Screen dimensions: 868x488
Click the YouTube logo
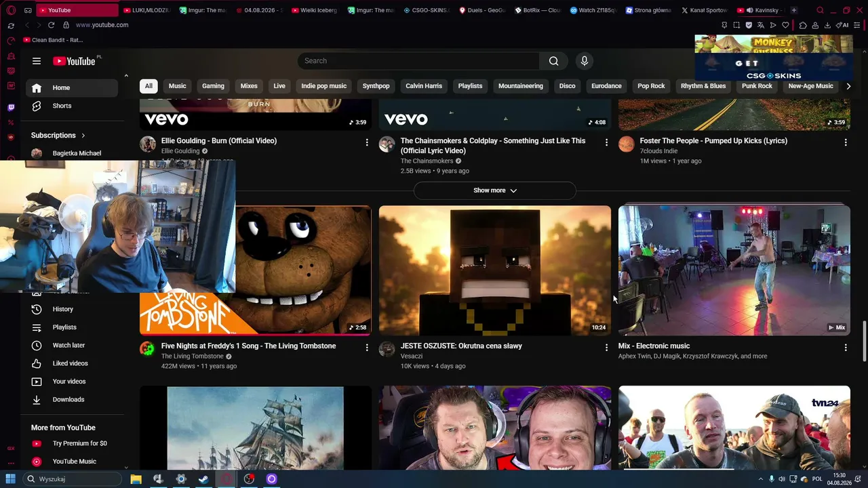75,61
